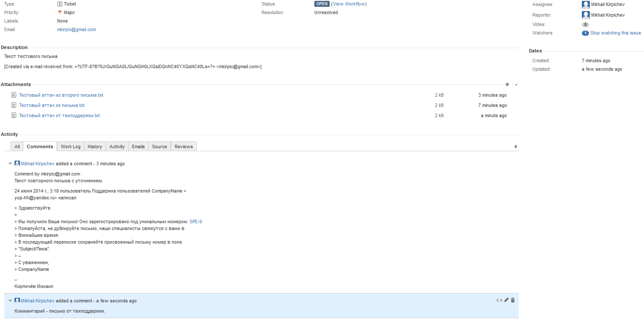Click the plus icon to add attachment
Image resolution: width=644 pixels, height=322 pixels.
tap(507, 85)
